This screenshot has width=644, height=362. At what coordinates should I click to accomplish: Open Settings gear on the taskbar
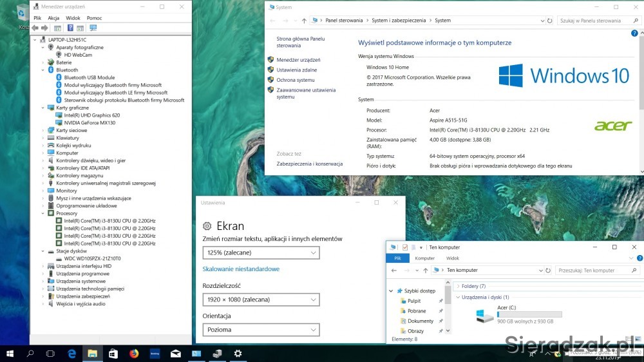click(238, 354)
